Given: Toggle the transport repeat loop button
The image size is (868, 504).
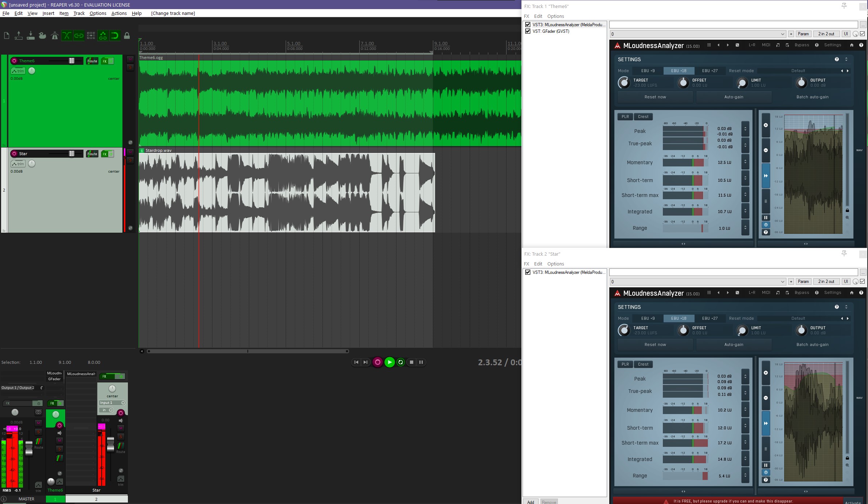Looking at the screenshot, I should point(400,362).
